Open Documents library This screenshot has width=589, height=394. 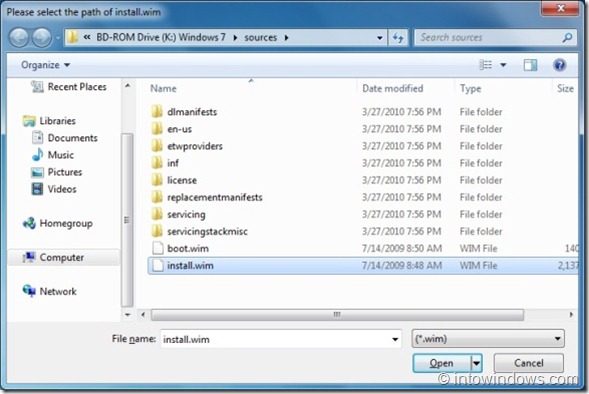point(72,138)
